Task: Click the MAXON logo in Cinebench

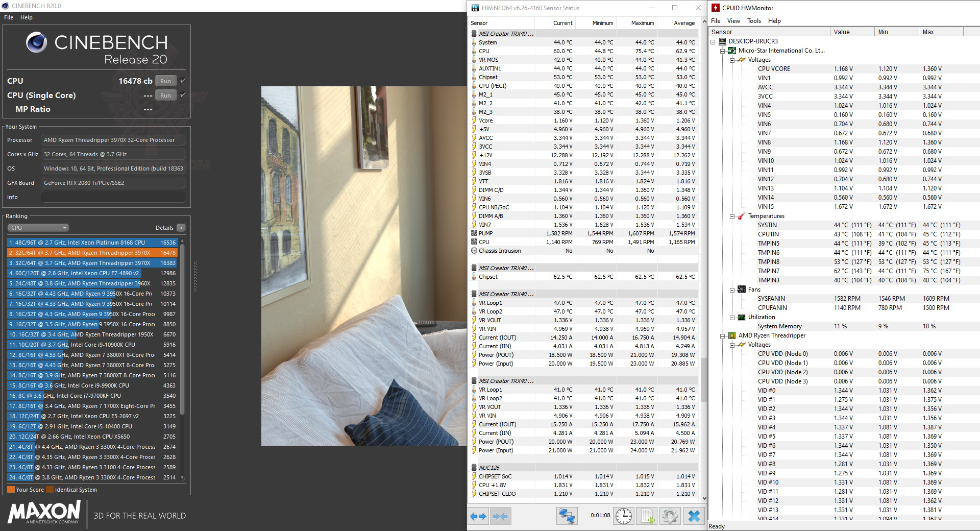Action: pos(44,512)
